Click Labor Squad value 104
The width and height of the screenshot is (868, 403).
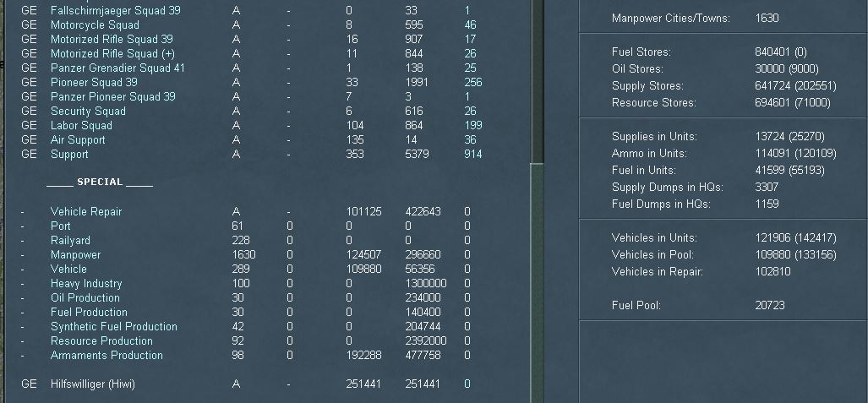pyautogui.click(x=355, y=126)
